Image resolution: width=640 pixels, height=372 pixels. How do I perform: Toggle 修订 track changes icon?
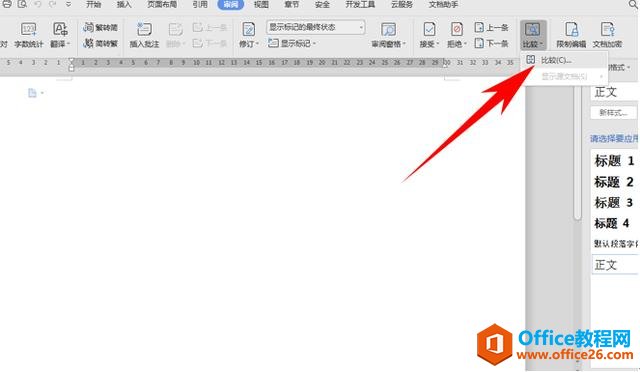click(249, 29)
